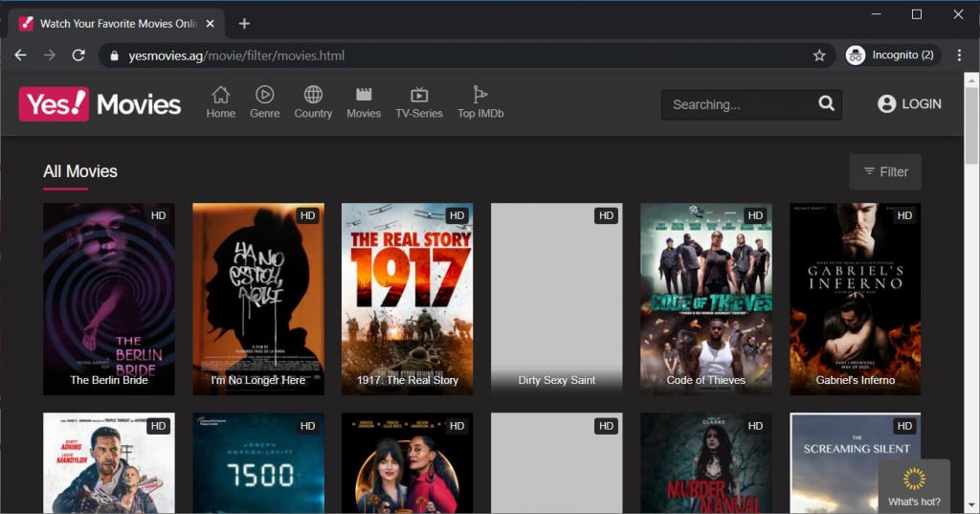Open the Code of Thieves poster
Viewport: 980px width, 514px height.
point(705,299)
